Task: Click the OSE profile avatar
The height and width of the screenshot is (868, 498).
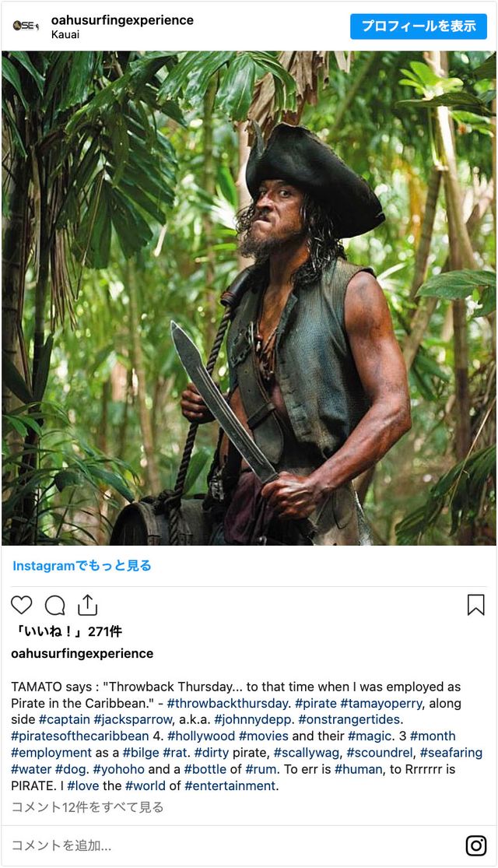Action: pos(26,26)
